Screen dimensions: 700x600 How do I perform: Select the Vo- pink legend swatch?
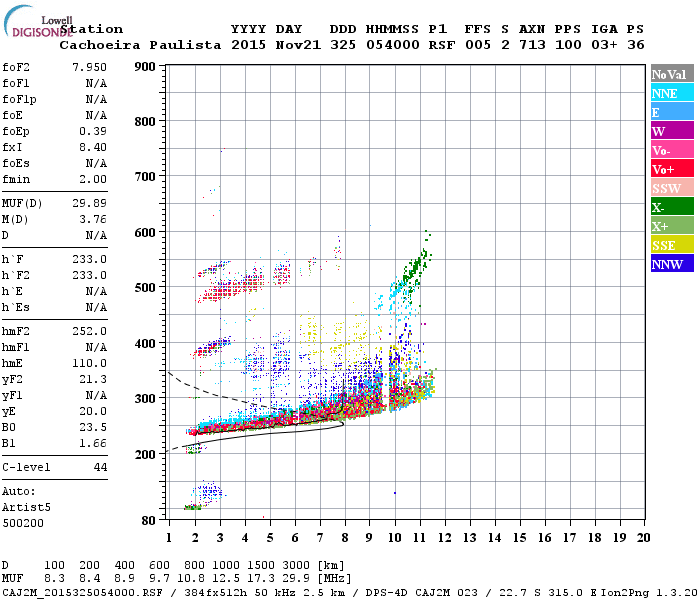tap(672, 150)
